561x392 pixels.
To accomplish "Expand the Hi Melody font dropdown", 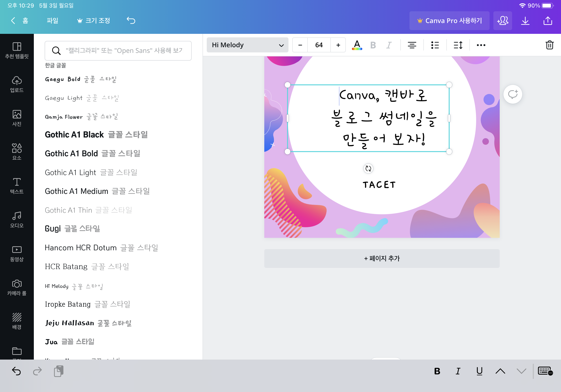I will tap(247, 45).
